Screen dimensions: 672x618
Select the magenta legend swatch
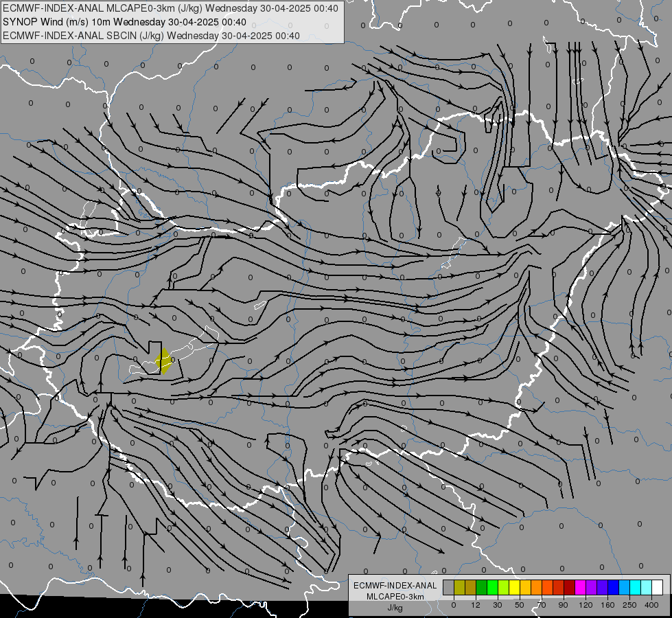[581, 587]
